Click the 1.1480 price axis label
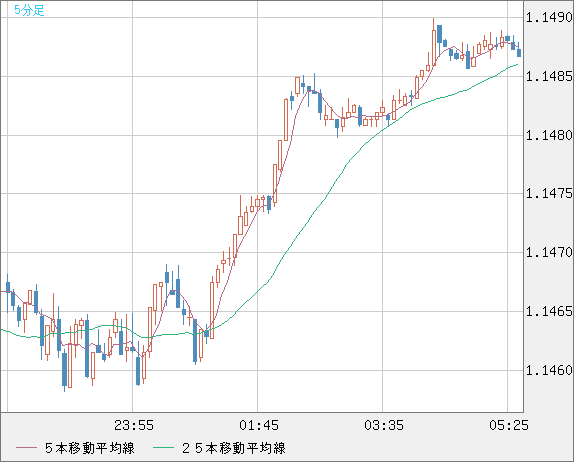This screenshot has width=574, height=462. click(x=549, y=135)
